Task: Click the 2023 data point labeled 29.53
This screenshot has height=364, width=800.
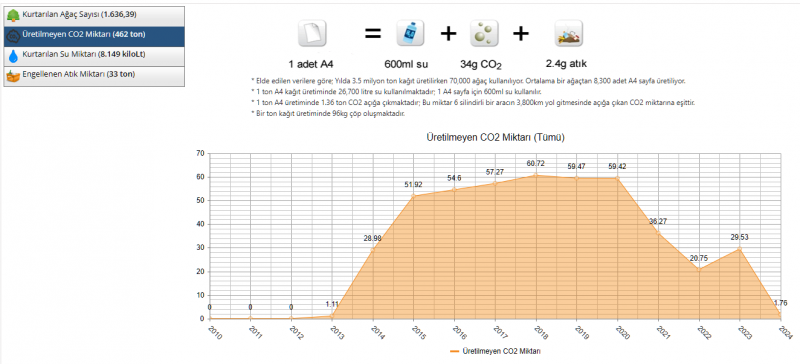Action: [x=740, y=249]
